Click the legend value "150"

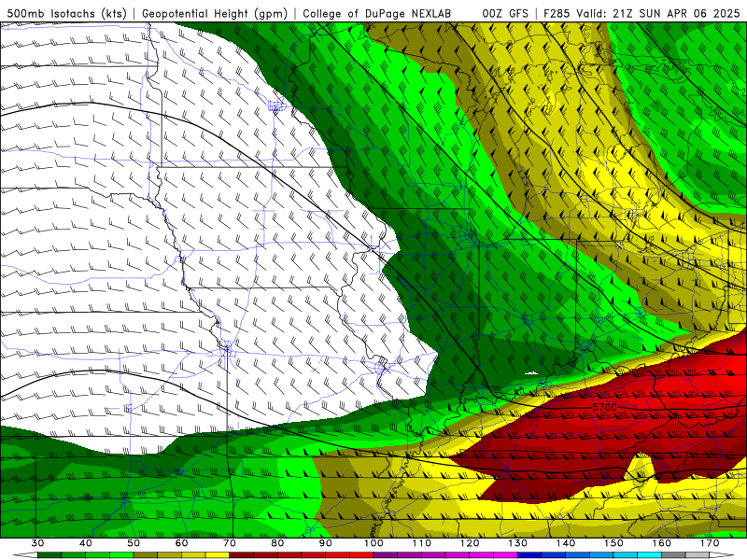pyautogui.click(x=613, y=543)
